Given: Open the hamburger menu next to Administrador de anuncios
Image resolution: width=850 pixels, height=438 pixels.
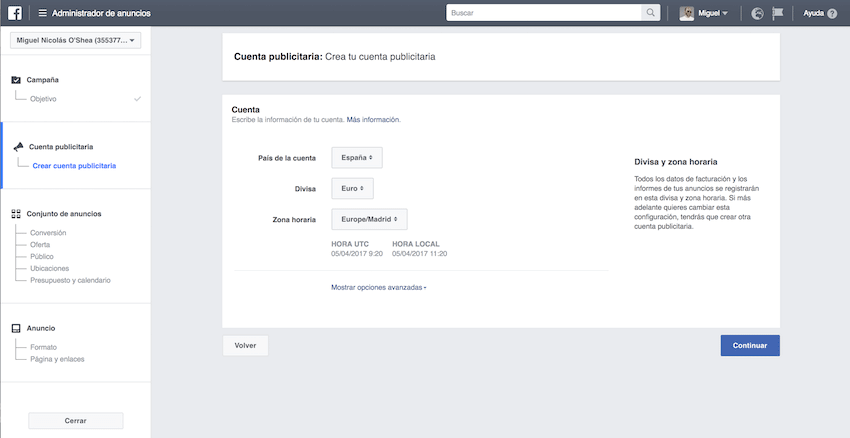Looking at the screenshot, I should tap(42, 13).
